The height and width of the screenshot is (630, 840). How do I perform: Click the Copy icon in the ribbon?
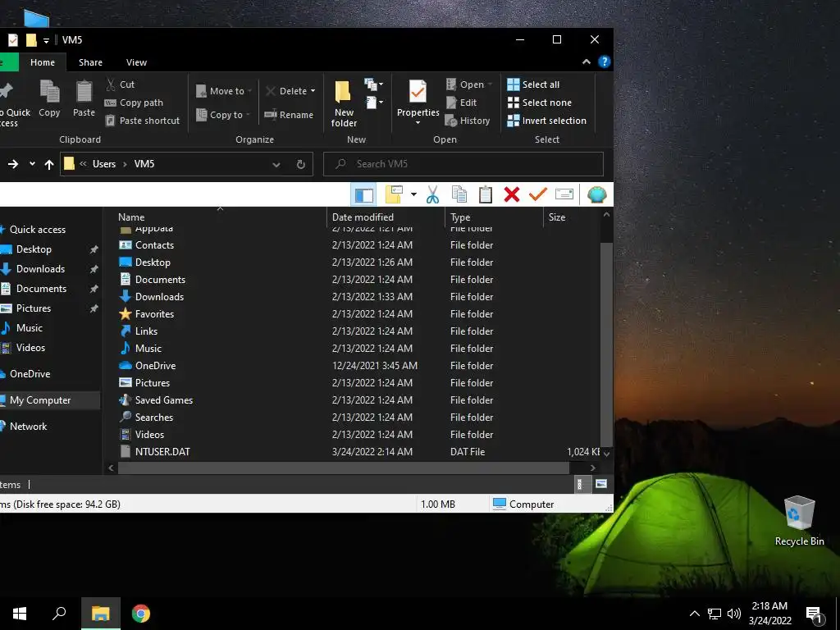click(49, 98)
